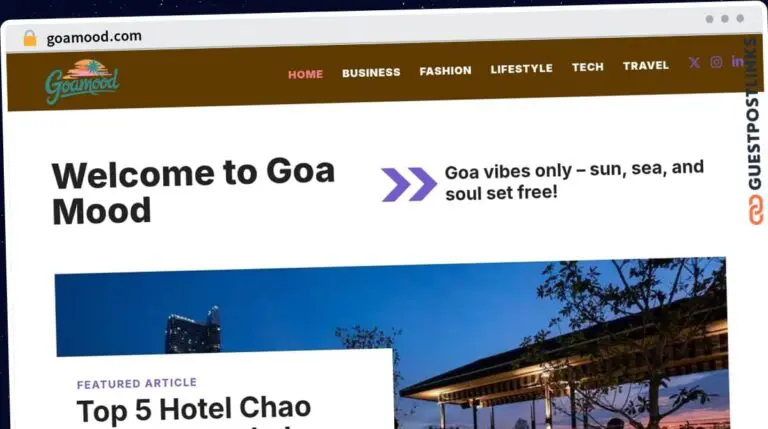Open the Business menu item

point(371,72)
